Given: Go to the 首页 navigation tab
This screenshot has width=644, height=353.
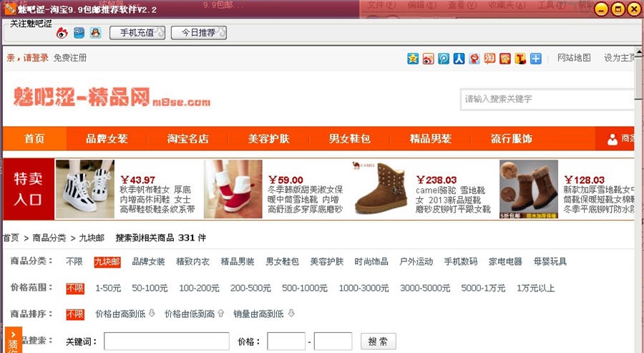Looking at the screenshot, I should [34, 138].
